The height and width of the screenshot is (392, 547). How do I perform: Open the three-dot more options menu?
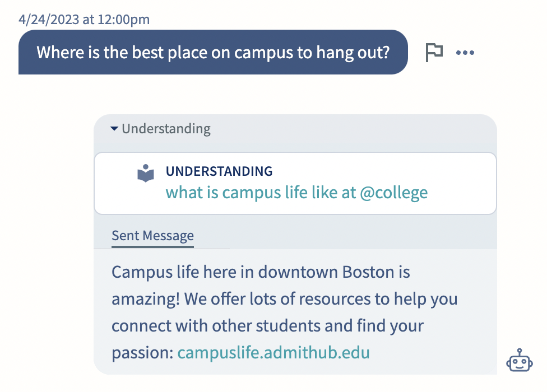[x=465, y=53]
